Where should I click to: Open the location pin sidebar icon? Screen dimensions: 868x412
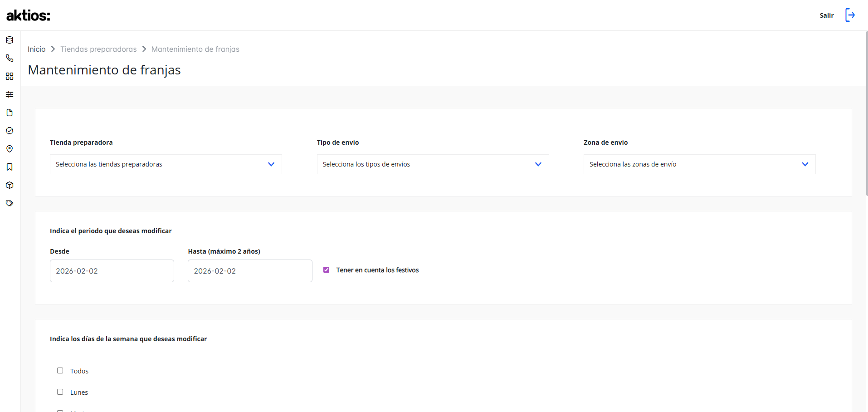(10, 149)
